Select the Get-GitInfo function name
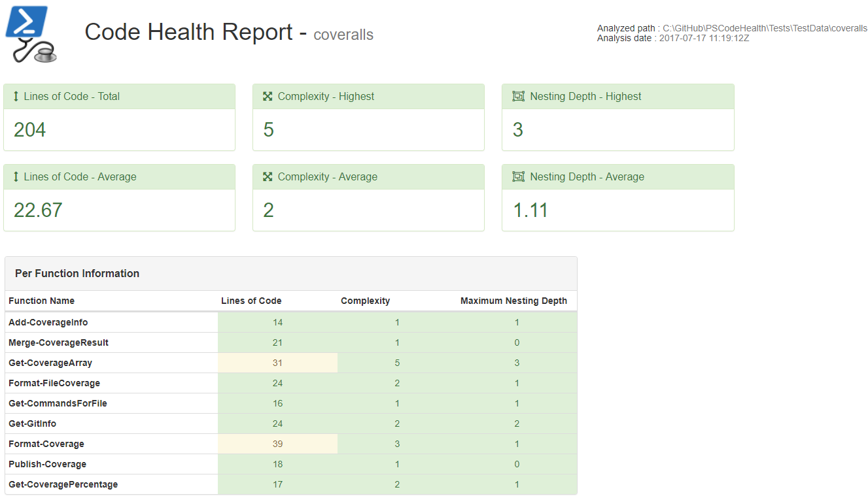Viewport: 868px width, 498px height. coord(32,423)
